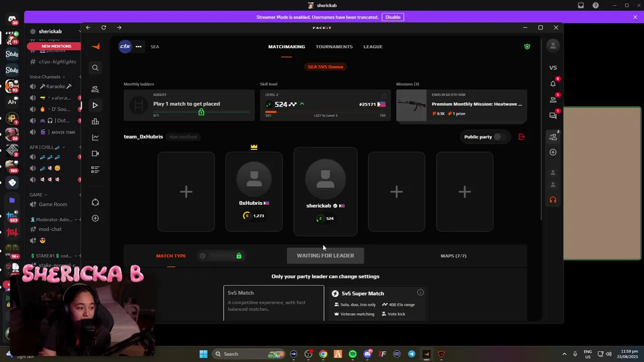644x362 pixels.
Task: Switch to the LEAGUE tab
Action: [x=373, y=47]
